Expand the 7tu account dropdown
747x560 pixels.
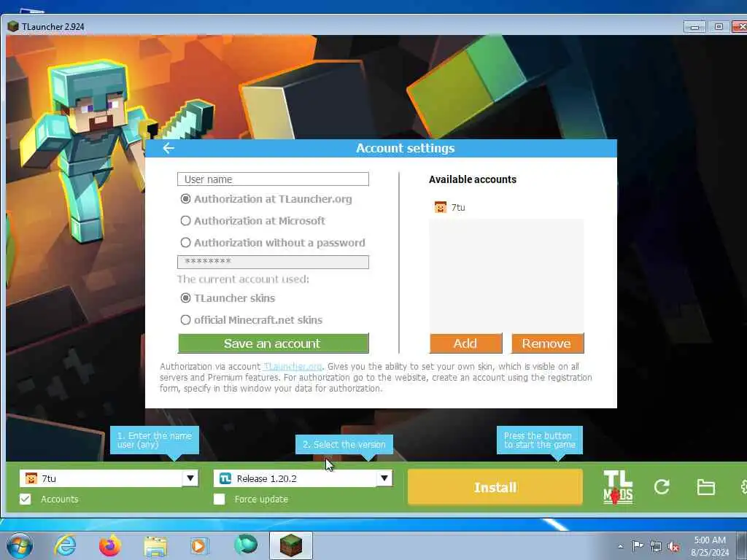190,478
